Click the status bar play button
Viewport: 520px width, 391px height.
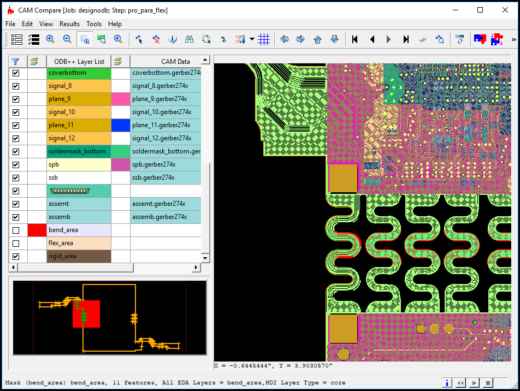pyautogui.click(x=474, y=383)
